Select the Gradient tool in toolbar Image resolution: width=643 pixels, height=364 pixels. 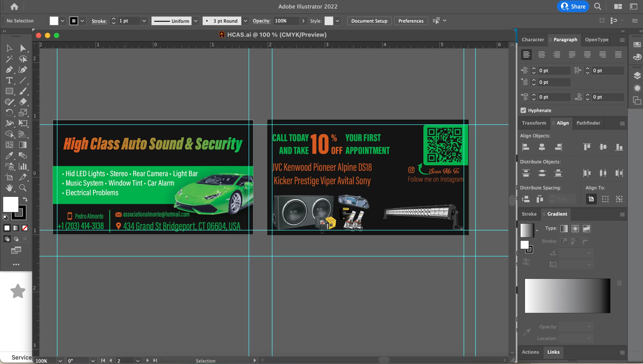point(23,145)
